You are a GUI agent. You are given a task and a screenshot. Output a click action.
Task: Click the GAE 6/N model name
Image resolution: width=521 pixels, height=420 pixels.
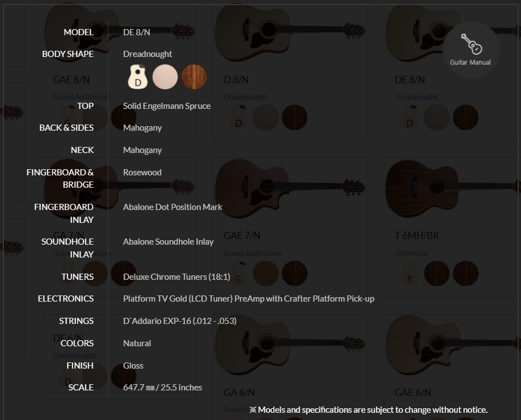(x=413, y=393)
